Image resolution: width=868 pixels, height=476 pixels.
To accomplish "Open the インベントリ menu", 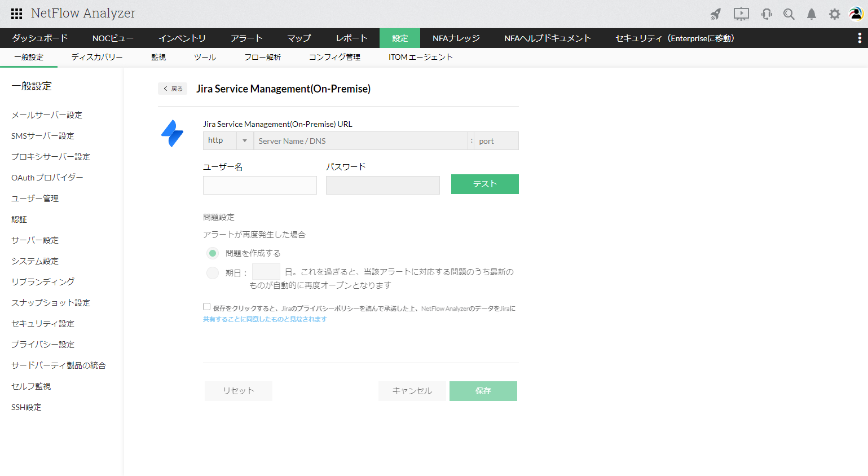I will tap(182, 38).
